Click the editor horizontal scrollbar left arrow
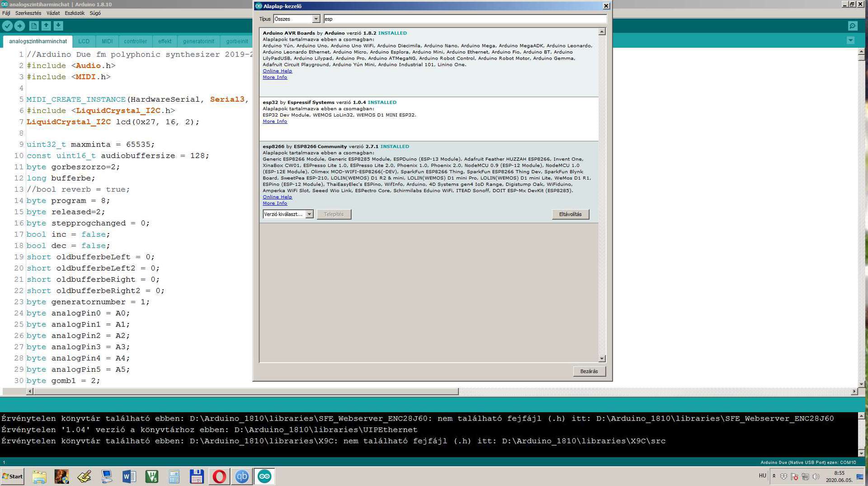The height and width of the screenshot is (486, 868). tap(30, 392)
